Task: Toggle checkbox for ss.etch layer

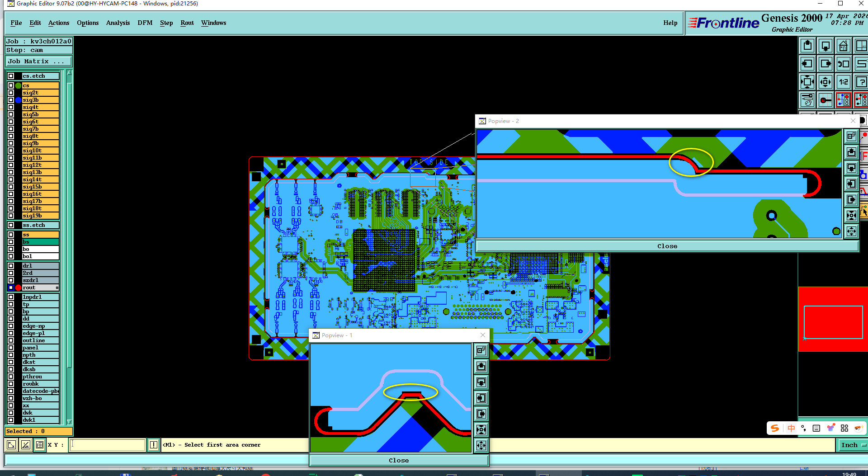Action: [11, 225]
